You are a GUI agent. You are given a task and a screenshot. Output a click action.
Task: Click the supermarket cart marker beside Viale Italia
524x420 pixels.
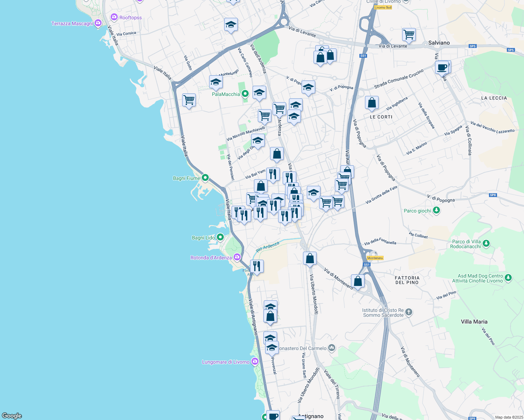[189, 100]
